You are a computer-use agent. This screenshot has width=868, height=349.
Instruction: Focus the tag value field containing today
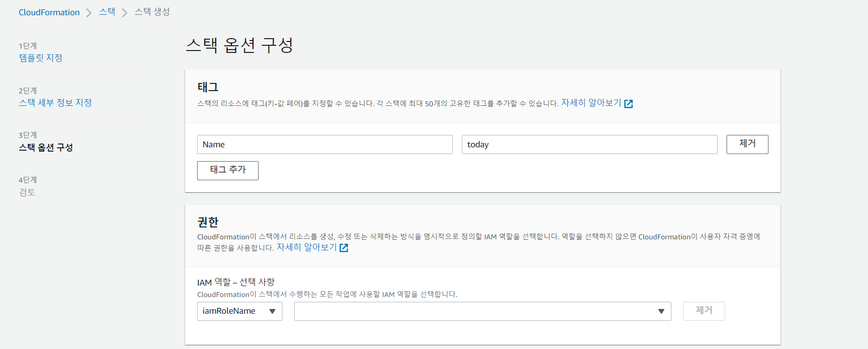(x=589, y=144)
